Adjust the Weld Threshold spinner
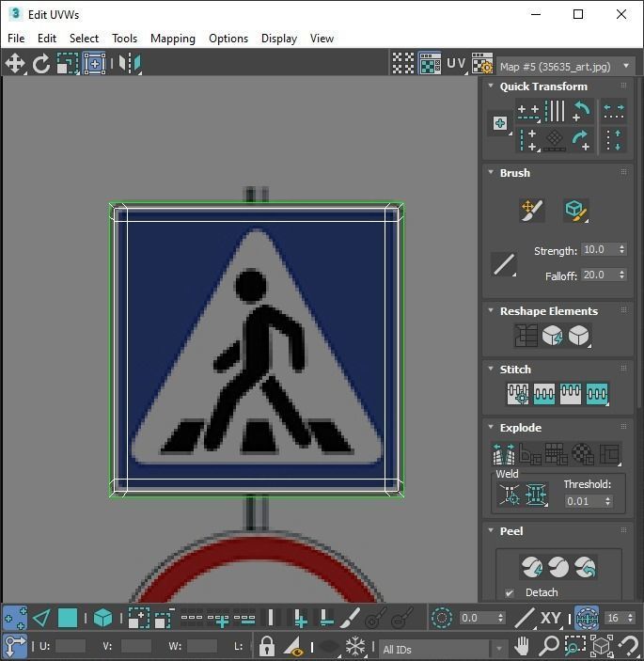 coord(607,501)
